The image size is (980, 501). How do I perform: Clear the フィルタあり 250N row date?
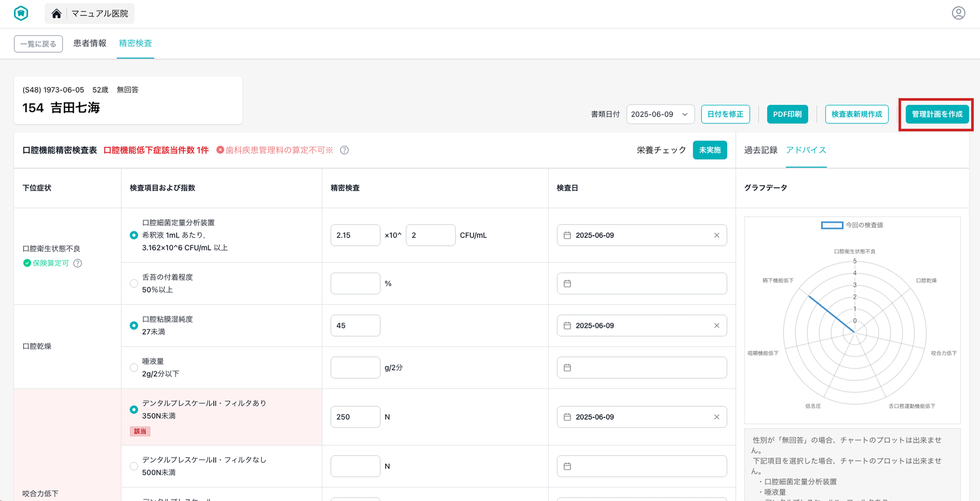[717, 417]
